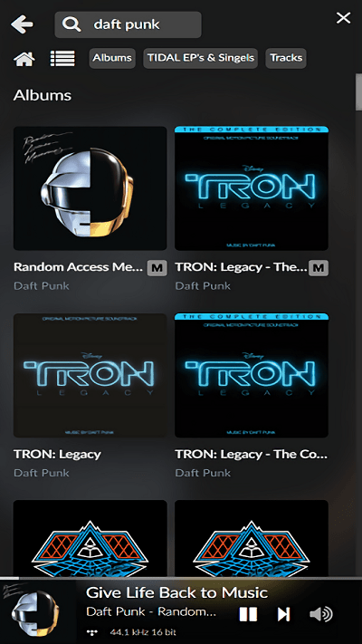The width and height of the screenshot is (362, 644).
Task: Click the M badge on TRON: Legacy Complete
Action: pos(319,268)
